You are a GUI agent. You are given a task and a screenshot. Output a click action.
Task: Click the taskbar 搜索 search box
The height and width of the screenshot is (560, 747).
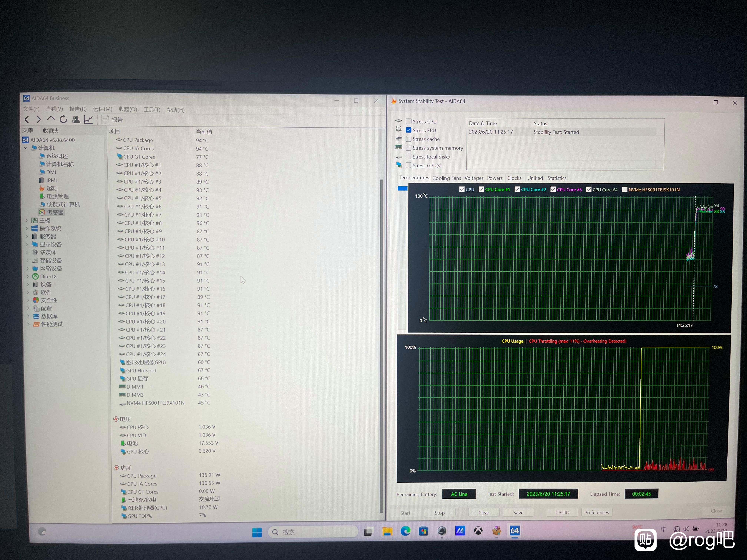pyautogui.click(x=313, y=532)
